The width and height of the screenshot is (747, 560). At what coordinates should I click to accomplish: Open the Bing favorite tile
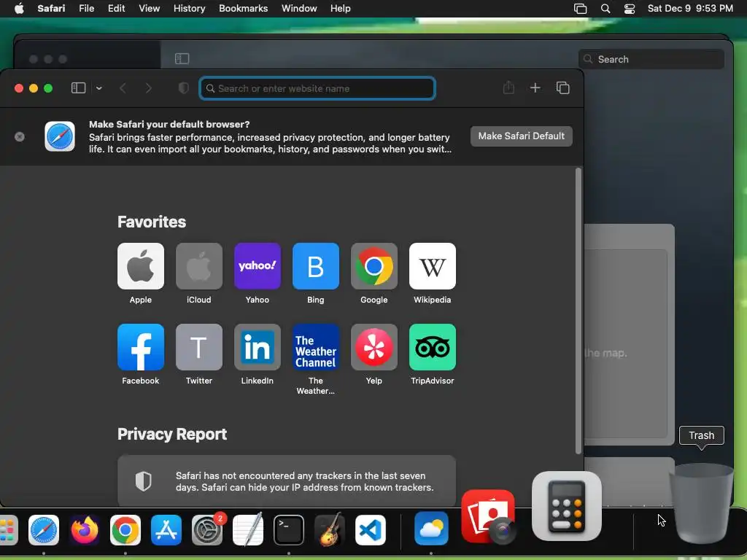[316, 266]
